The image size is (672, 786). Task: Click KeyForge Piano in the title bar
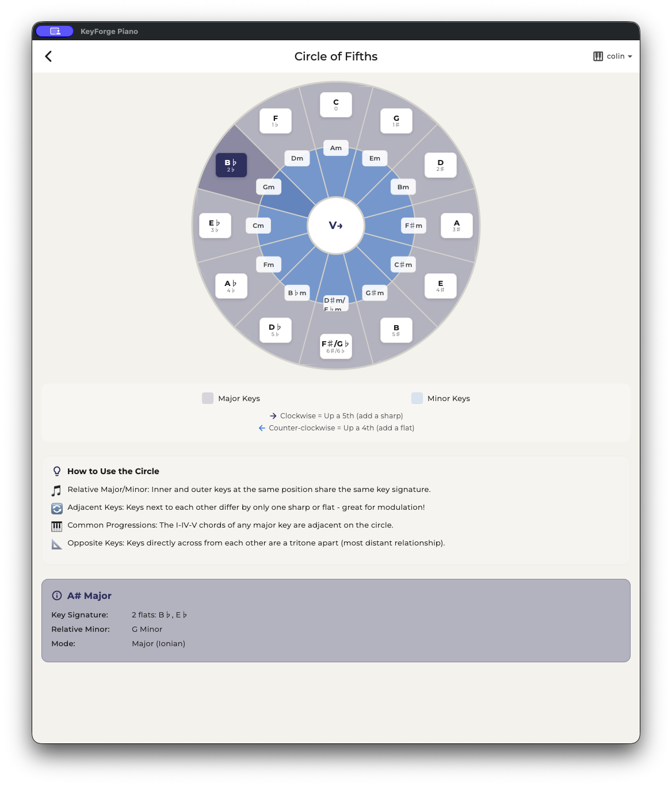[x=109, y=32]
